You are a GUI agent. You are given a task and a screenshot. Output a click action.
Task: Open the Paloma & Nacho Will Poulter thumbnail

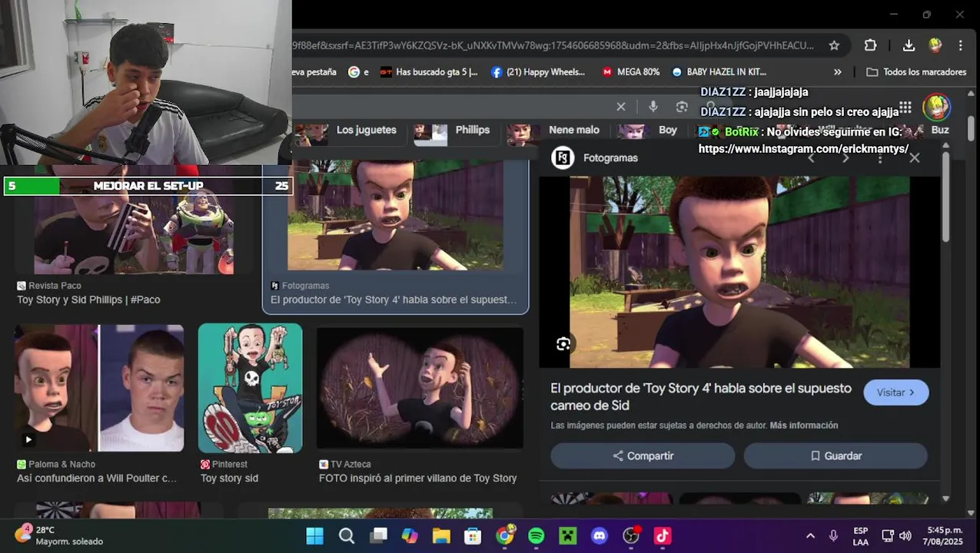pos(99,388)
